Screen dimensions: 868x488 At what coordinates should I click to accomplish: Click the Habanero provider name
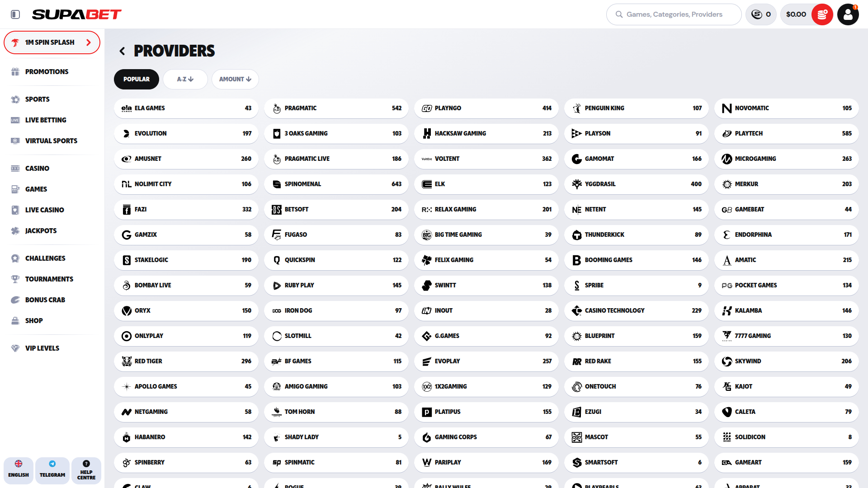click(150, 437)
